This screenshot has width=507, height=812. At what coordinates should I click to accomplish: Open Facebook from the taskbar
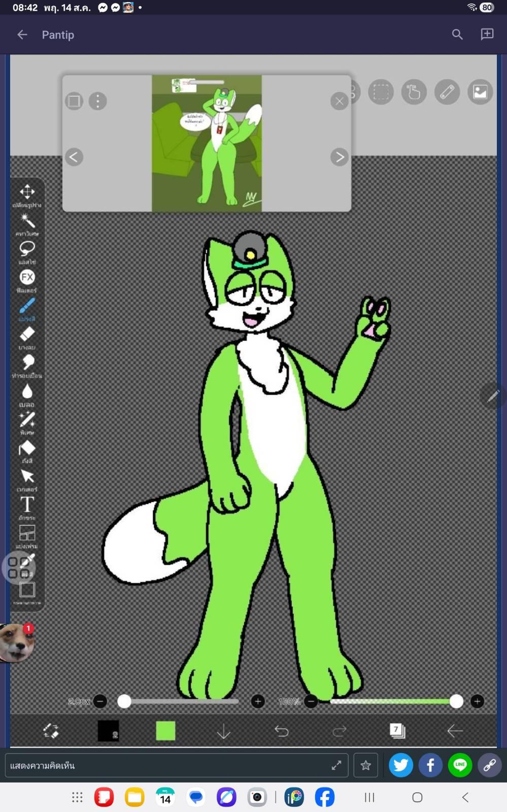coord(325,797)
